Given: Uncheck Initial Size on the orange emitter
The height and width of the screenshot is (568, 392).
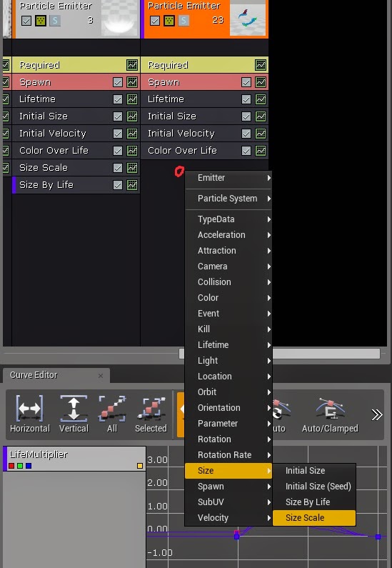Looking at the screenshot, I should pos(246,116).
